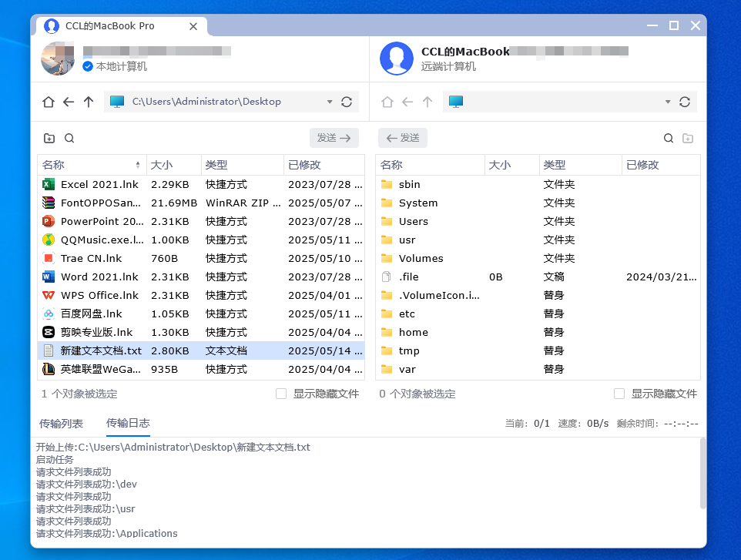Refresh the remote computer file list
This screenshot has width=741, height=560.
point(685,102)
